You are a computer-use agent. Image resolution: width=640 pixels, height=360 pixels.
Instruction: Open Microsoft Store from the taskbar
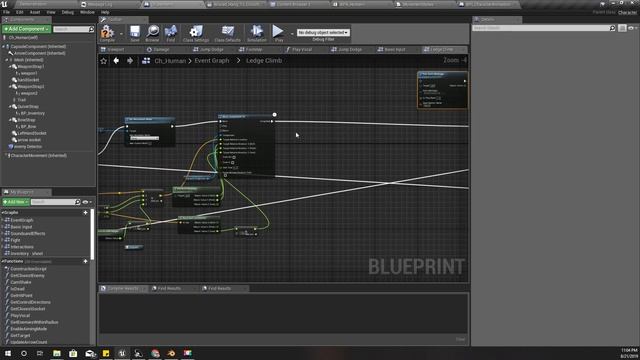[73, 353]
